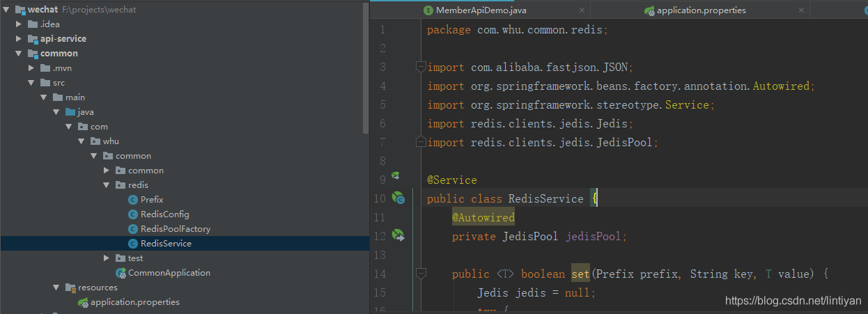868x314 pixels.
Task: Collapse the top-level common module arrow
Action: tap(19, 54)
